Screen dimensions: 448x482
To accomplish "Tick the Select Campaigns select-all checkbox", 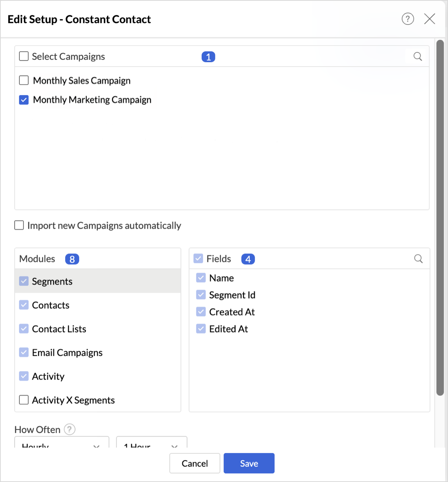I will tap(24, 57).
